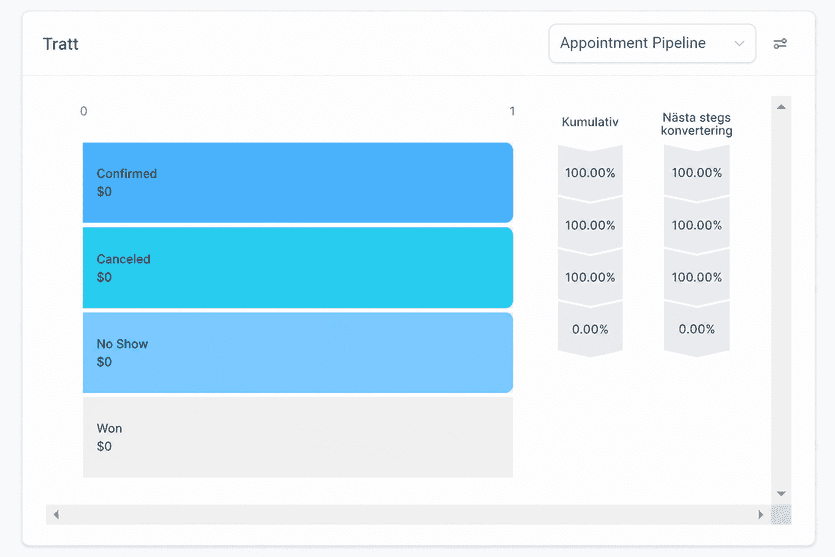This screenshot has height=557, width=835.
Task: Click the vertical scrollbar track
Action: click(x=781, y=300)
